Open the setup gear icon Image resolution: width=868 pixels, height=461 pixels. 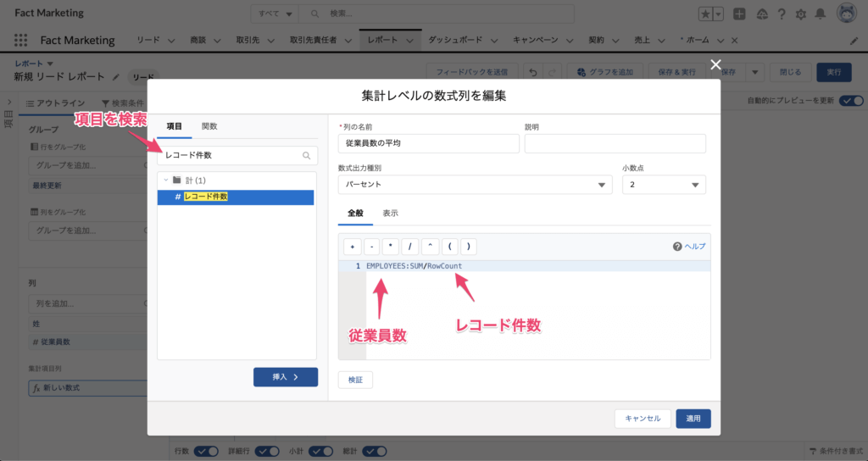pyautogui.click(x=800, y=14)
